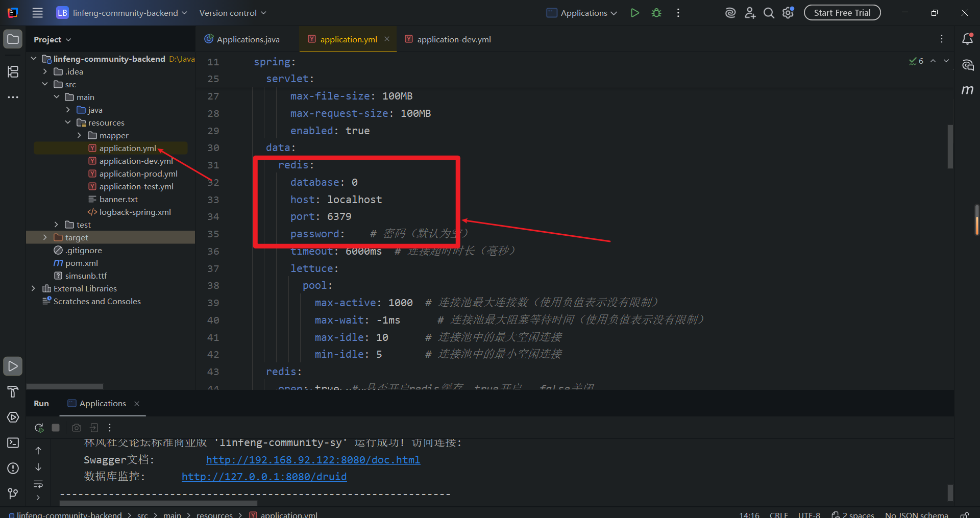Click the editor vertical scrollbar

pos(950,146)
